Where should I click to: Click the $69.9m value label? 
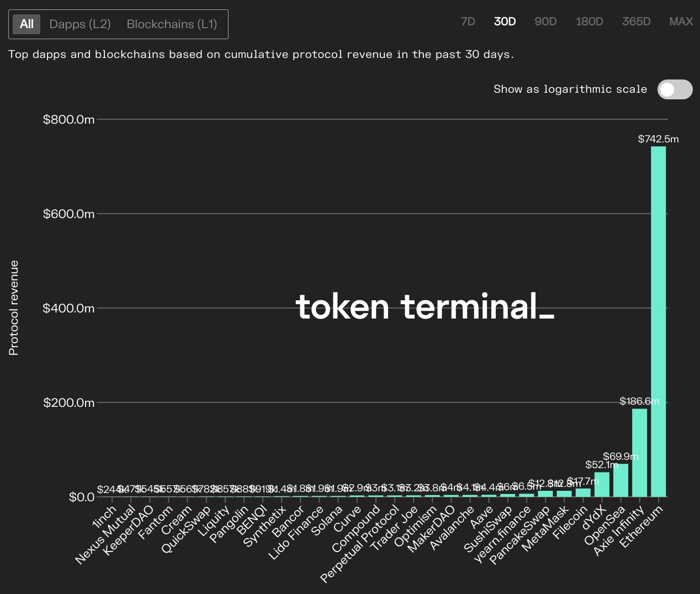pos(621,457)
